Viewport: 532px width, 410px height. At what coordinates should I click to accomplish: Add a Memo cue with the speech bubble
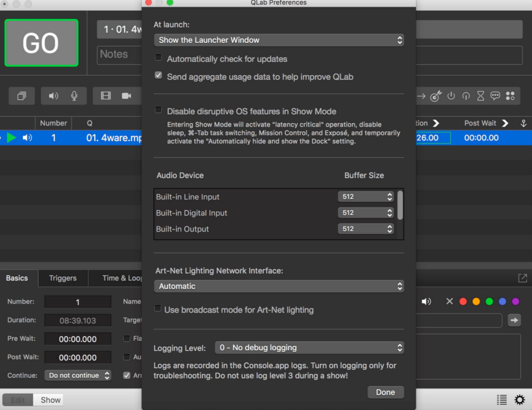click(495, 96)
